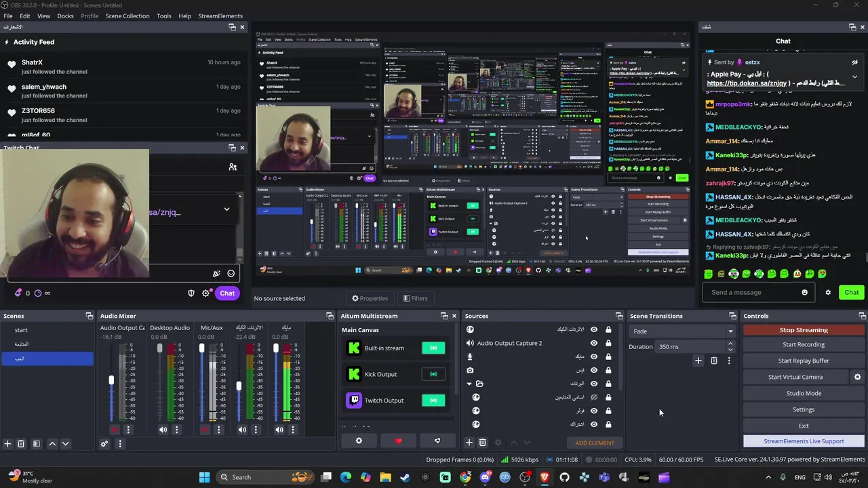Click the Windows Start button
This screenshot has width=868, height=488.
point(204,477)
